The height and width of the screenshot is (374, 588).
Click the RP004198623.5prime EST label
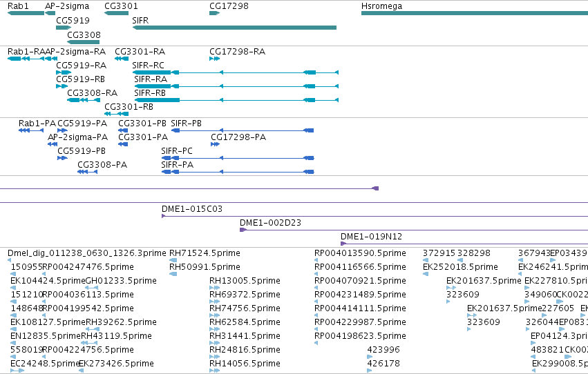(360, 336)
